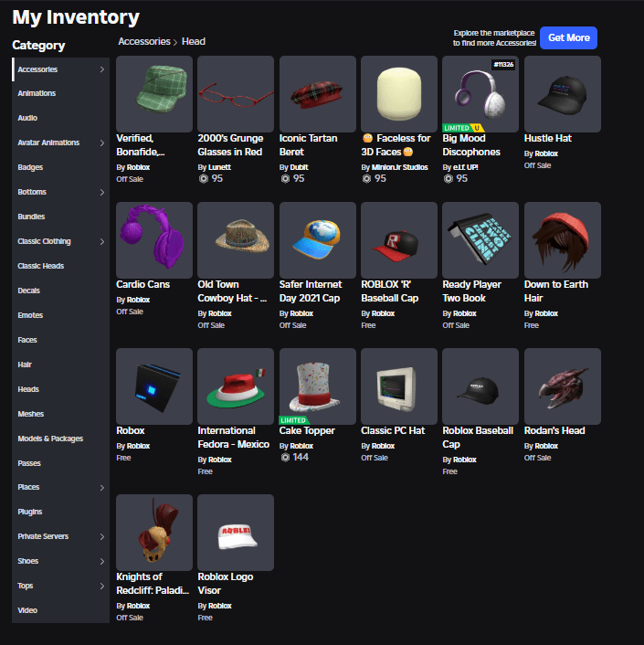Open the Classic PC Hat thumbnail
This screenshot has width=644, height=645.
pyautogui.click(x=399, y=386)
